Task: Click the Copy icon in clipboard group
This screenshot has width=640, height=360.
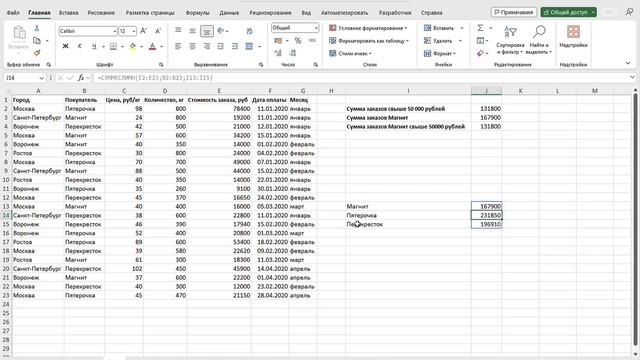Action: point(37,40)
